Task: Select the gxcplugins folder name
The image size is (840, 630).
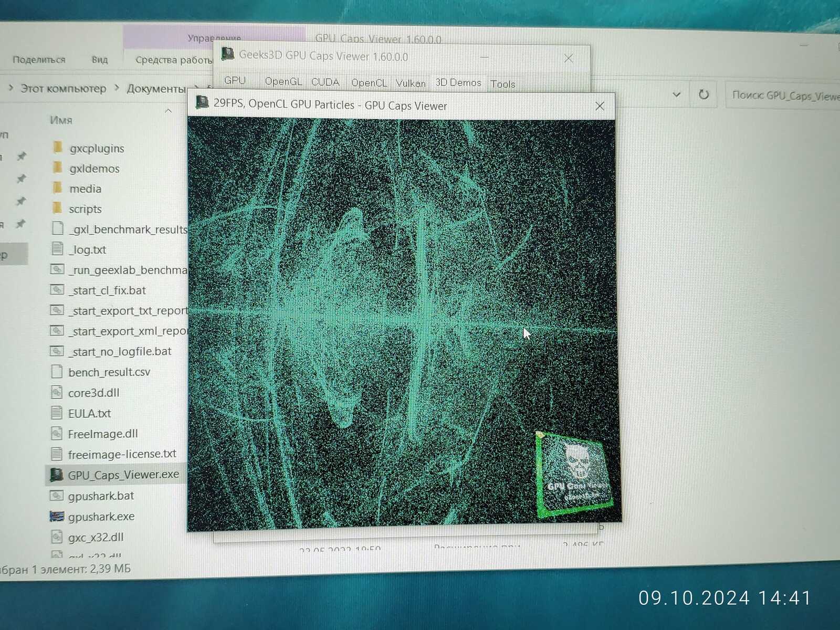Action: tap(97, 148)
